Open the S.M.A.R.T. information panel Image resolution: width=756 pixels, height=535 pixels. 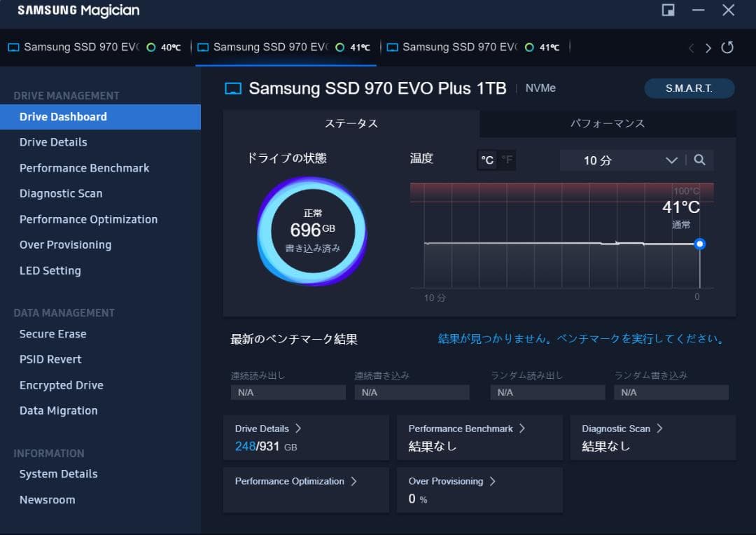[689, 88]
